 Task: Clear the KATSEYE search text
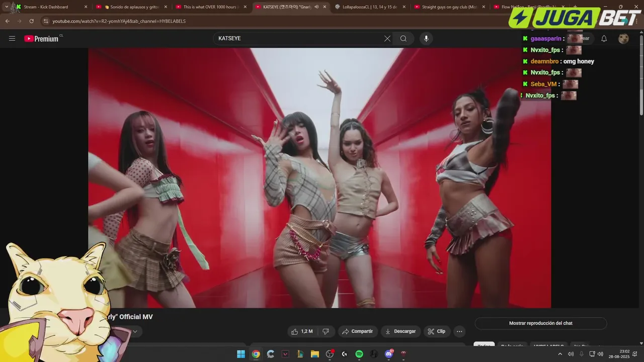point(387,39)
